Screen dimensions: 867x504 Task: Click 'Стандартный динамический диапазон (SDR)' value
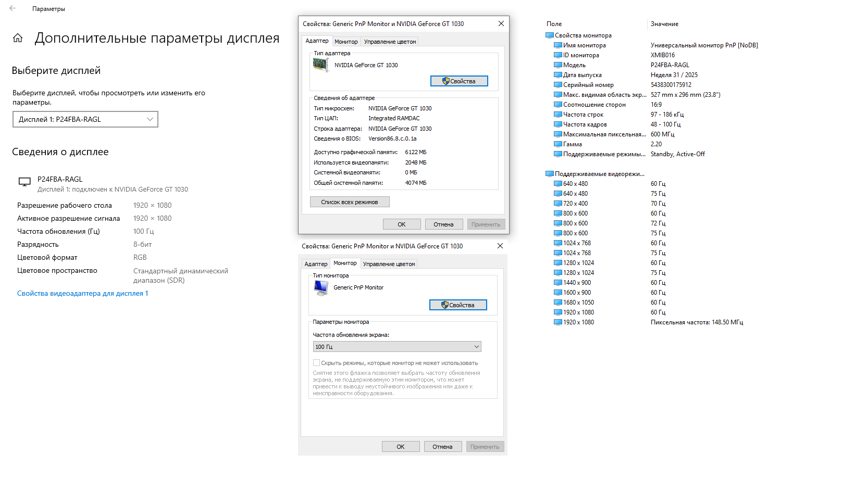tap(181, 275)
